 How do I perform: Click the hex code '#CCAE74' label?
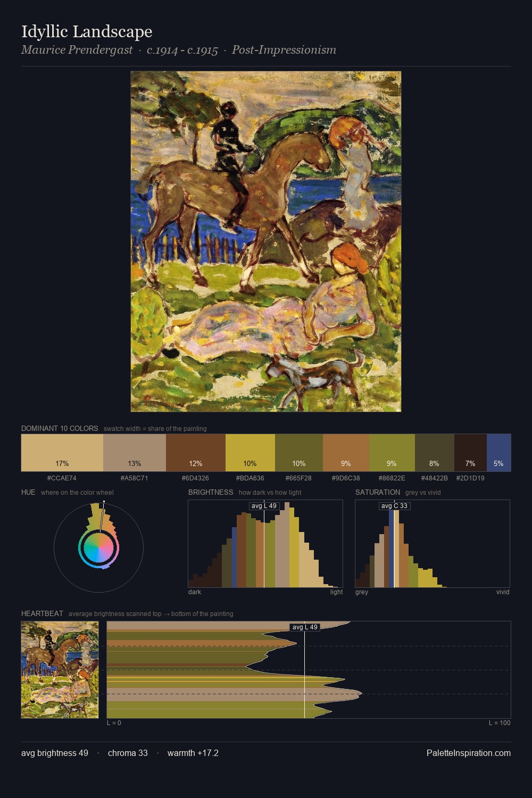point(62,478)
